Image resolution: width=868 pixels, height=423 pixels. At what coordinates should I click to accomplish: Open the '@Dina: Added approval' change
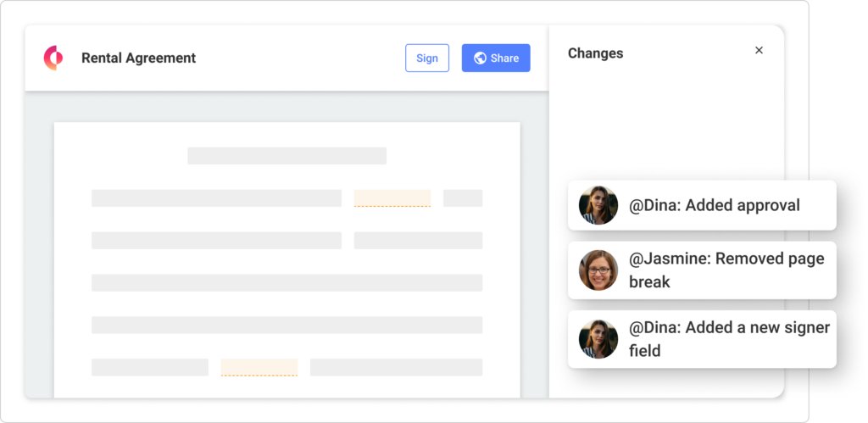[702, 205]
